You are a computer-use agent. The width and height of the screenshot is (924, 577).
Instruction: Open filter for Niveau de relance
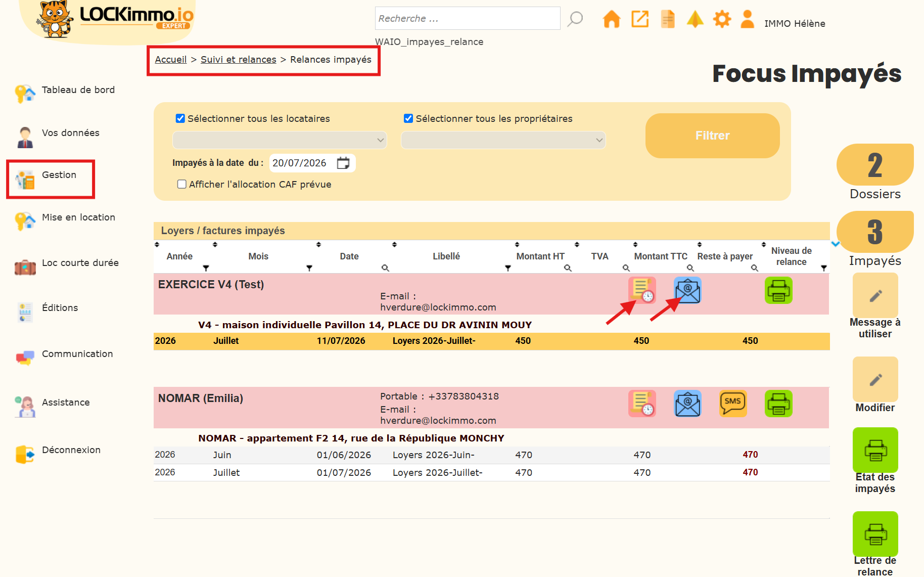(824, 268)
